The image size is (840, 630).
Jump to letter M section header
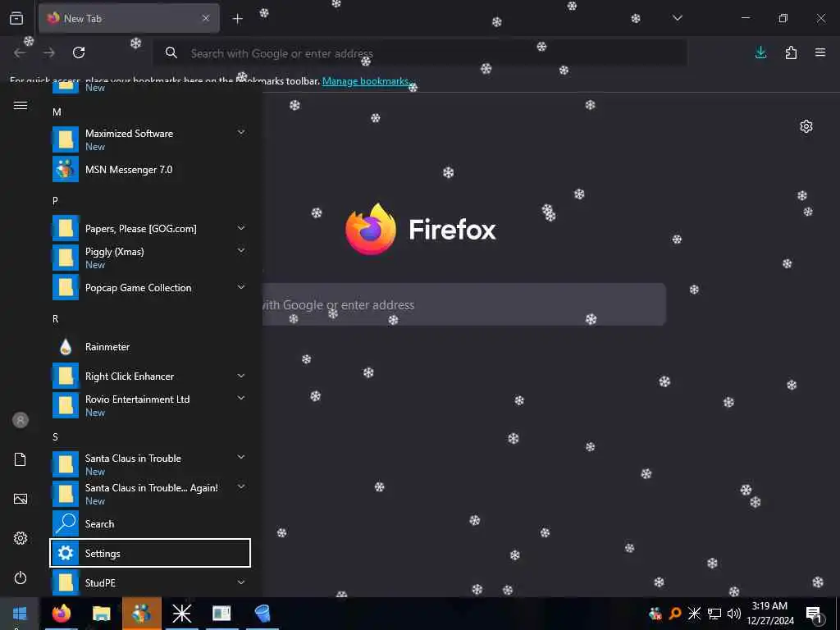coord(57,112)
